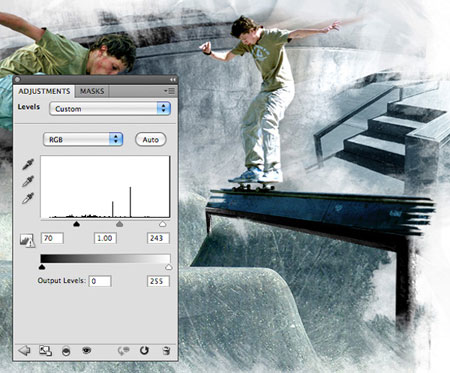
Task: Reset adjustment defaults icon
Action: (x=144, y=350)
